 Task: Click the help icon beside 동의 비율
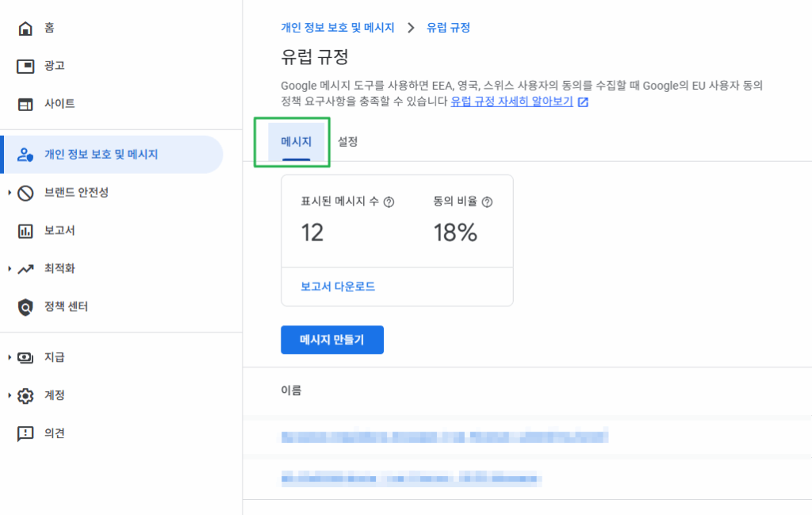487,202
